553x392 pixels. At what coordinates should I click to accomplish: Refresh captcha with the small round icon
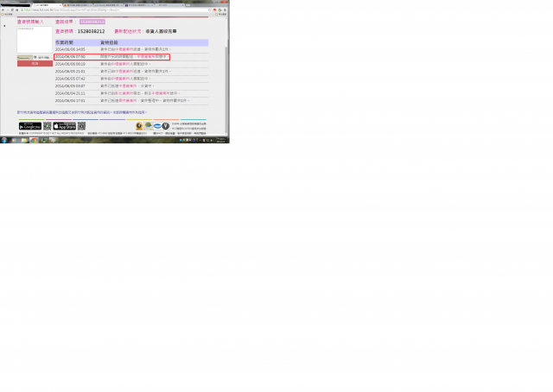(35, 58)
